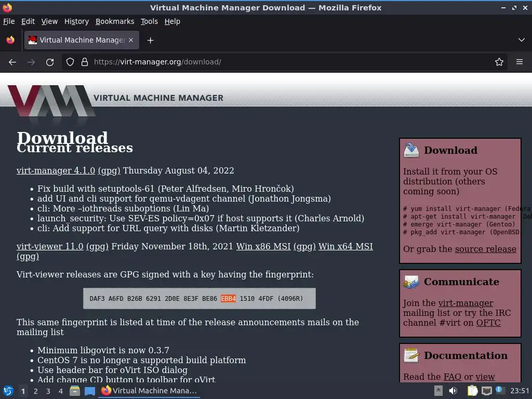Click the VMM logo in header
This screenshot has width=532, height=399.
[x=51, y=101]
